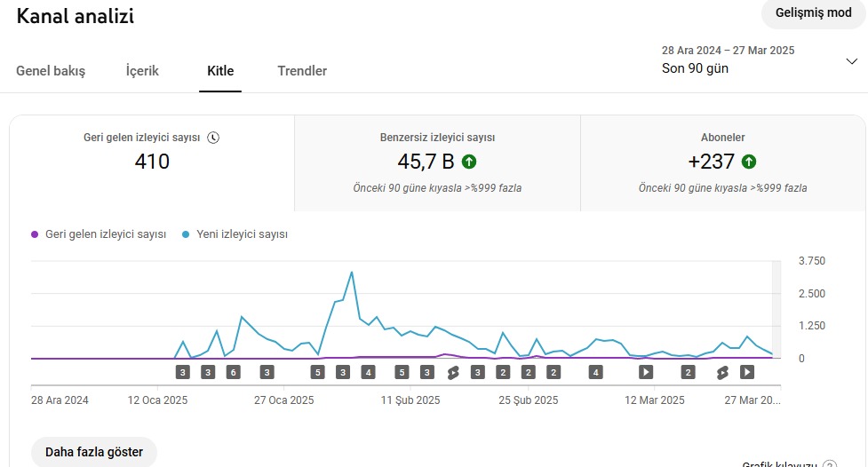Select the Kitle tab
This screenshot has width=868, height=467.
tap(220, 71)
